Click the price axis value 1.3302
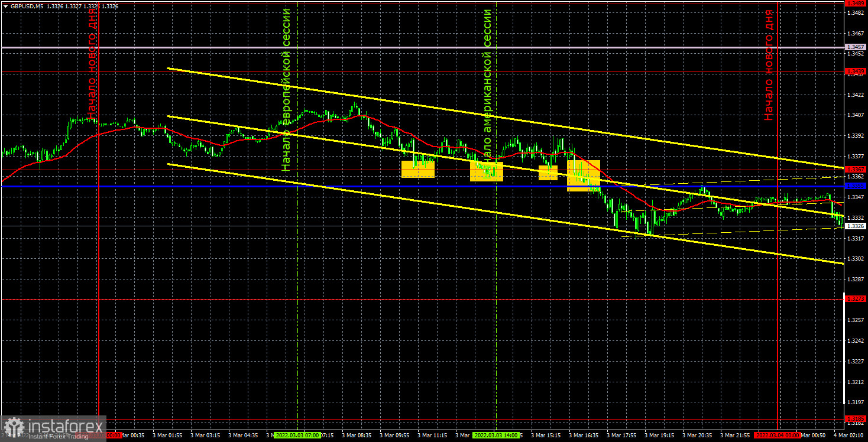 pyautogui.click(x=856, y=258)
